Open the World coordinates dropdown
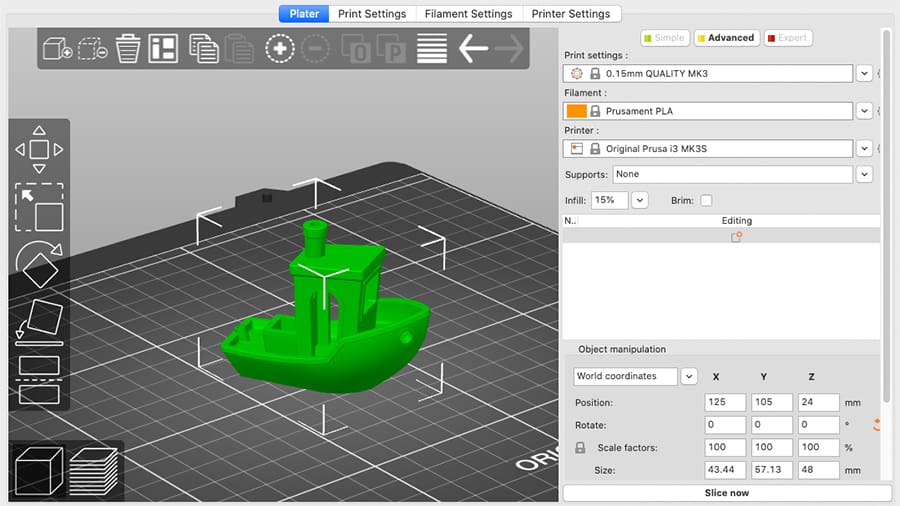The image size is (900, 506). pos(689,376)
